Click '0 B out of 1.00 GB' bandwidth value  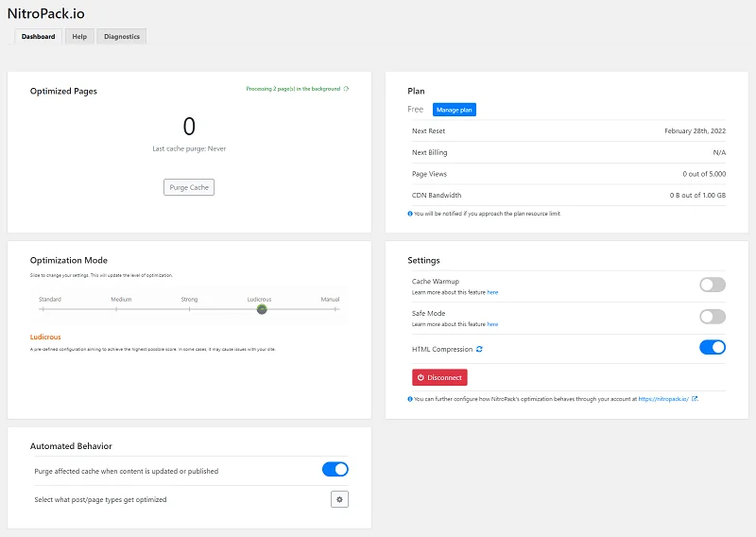click(x=697, y=195)
